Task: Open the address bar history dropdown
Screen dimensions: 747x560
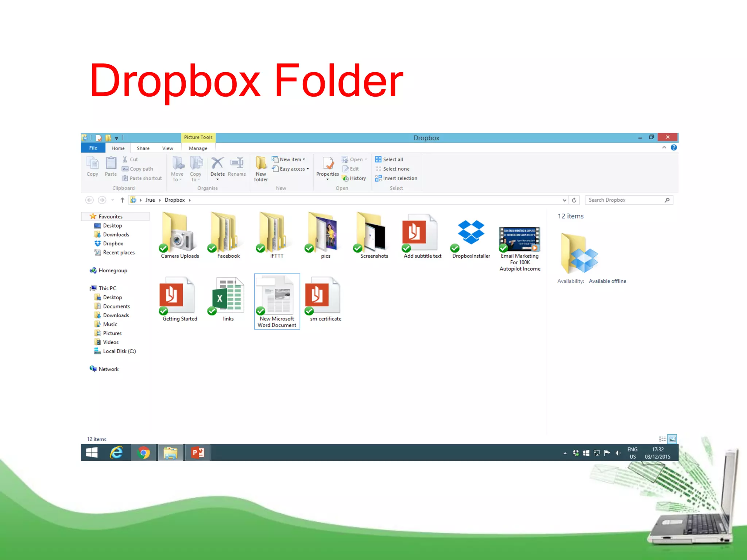Action: (x=565, y=200)
